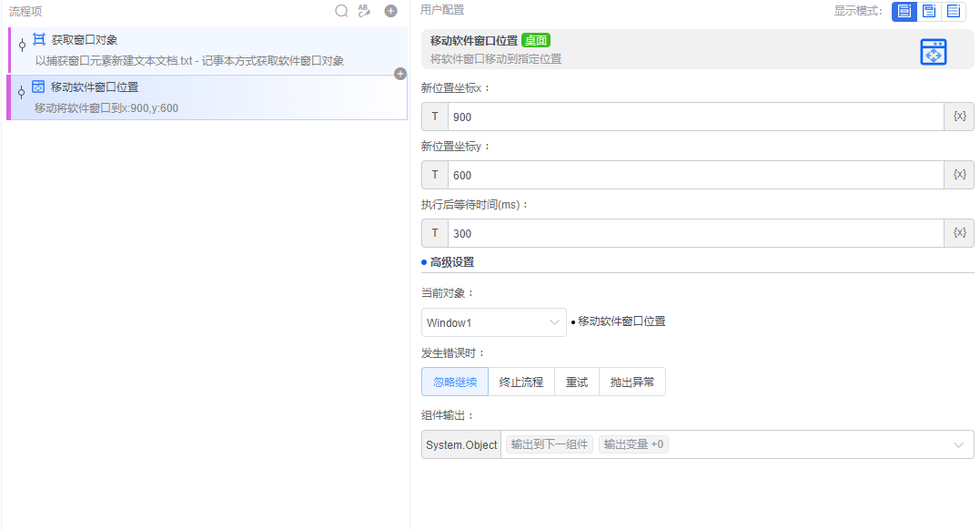This screenshot has width=980, height=530.
Task: Collapse the 高级设置 section
Action: [444, 264]
